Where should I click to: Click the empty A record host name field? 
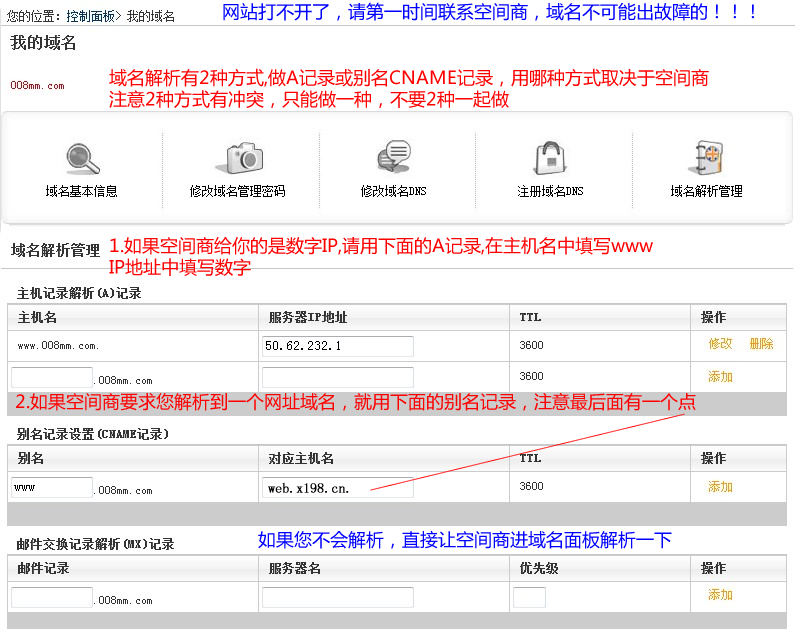52,378
